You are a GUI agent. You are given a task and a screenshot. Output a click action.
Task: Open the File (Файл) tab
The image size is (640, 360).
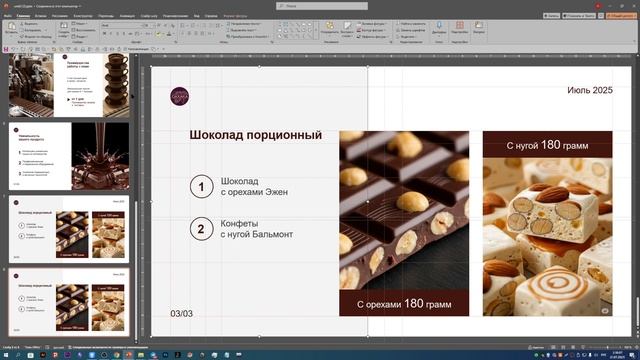pos(7,16)
